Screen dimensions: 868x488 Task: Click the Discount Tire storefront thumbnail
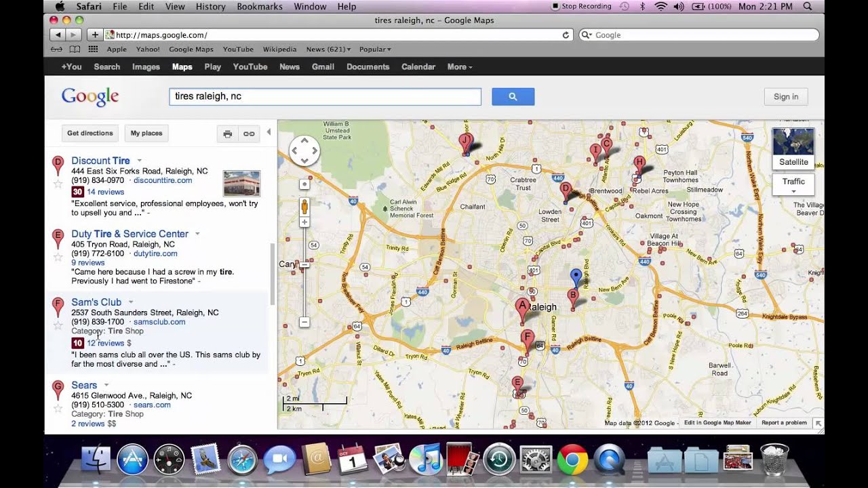(x=241, y=183)
